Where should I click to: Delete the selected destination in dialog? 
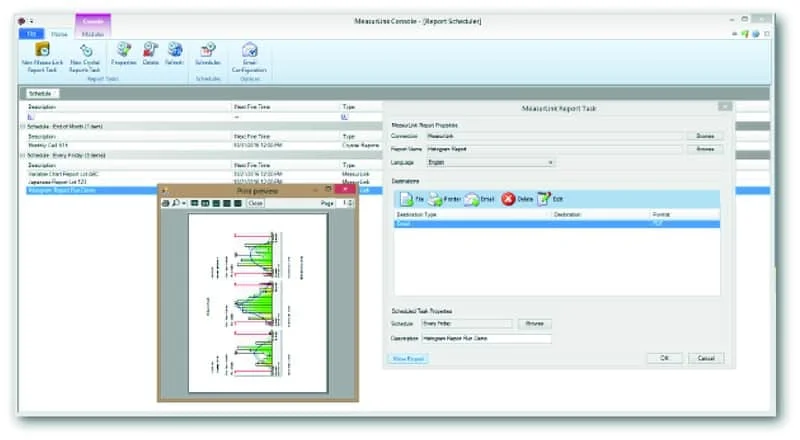pos(517,199)
